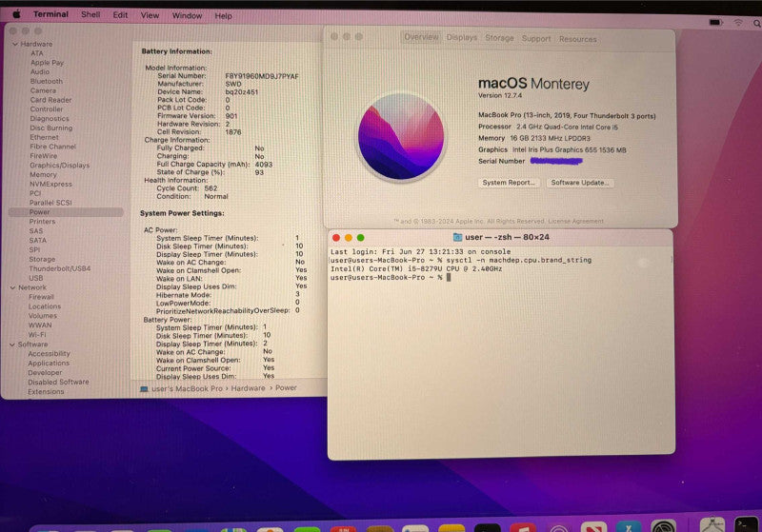The height and width of the screenshot is (532, 762).
Task: Select Memory in the sidebar
Action: pos(43,175)
